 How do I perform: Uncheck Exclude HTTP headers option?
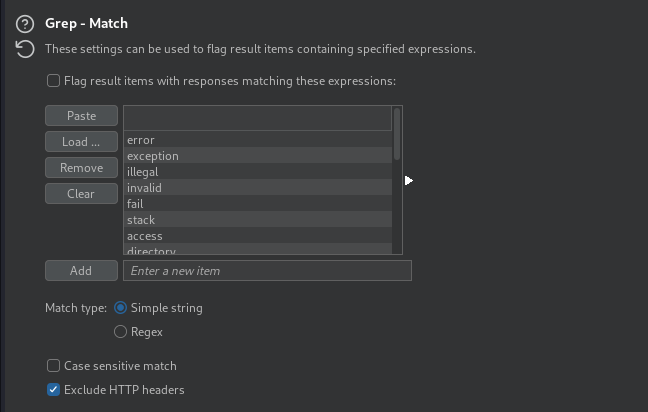53,390
